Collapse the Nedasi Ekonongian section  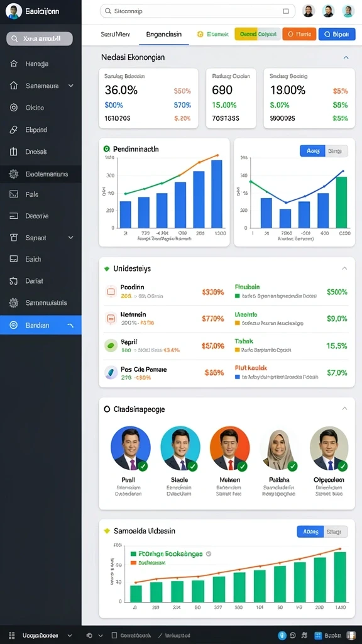pyautogui.click(x=346, y=57)
